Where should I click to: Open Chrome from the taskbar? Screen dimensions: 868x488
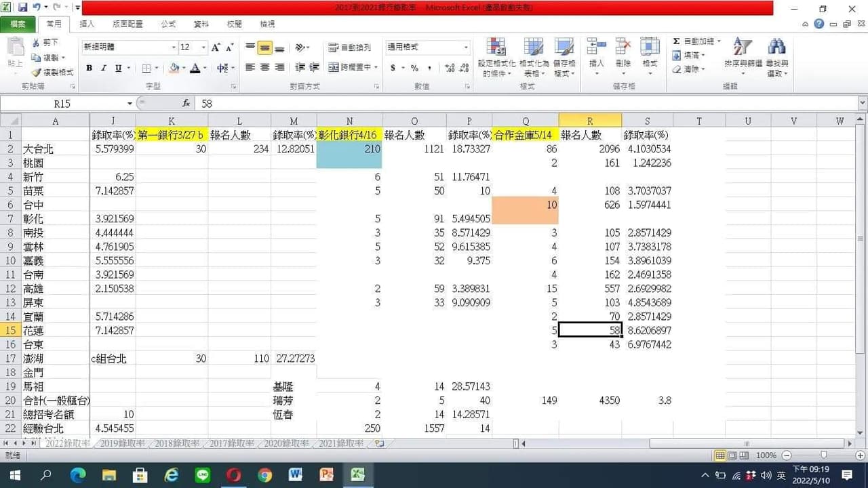pyautogui.click(x=264, y=475)
